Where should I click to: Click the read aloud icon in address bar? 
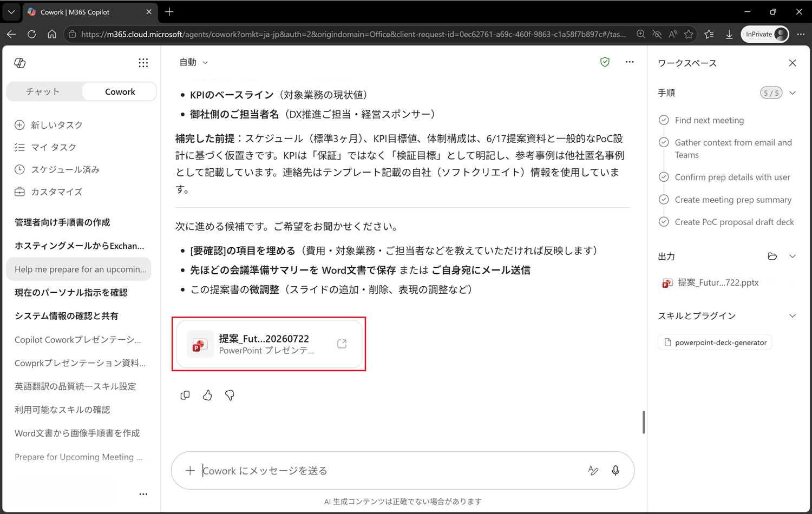click(x=673, y=34)
